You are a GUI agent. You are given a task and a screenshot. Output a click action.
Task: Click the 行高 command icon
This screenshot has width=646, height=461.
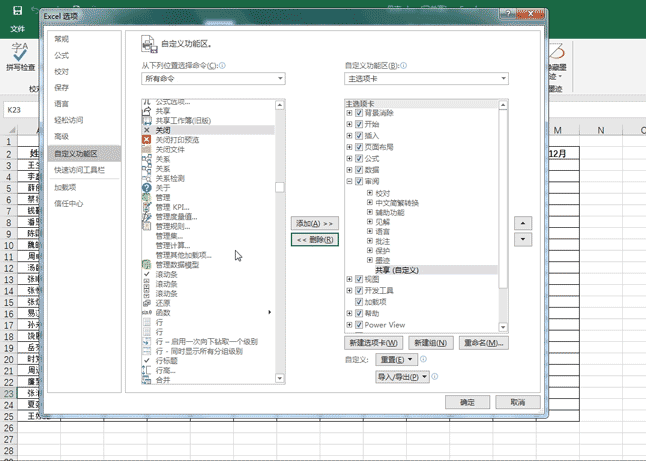(x=146, y=370)
